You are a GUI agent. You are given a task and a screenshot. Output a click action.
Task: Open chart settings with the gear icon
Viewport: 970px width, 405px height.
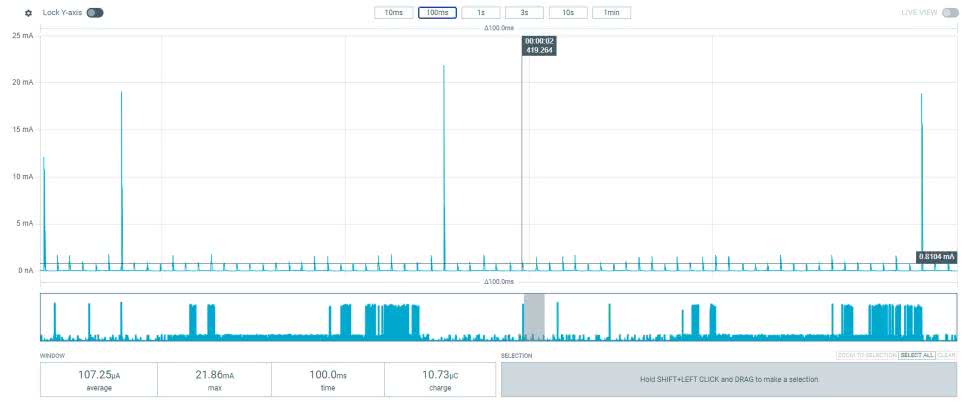pyautogui.click(x=28, y=13)
